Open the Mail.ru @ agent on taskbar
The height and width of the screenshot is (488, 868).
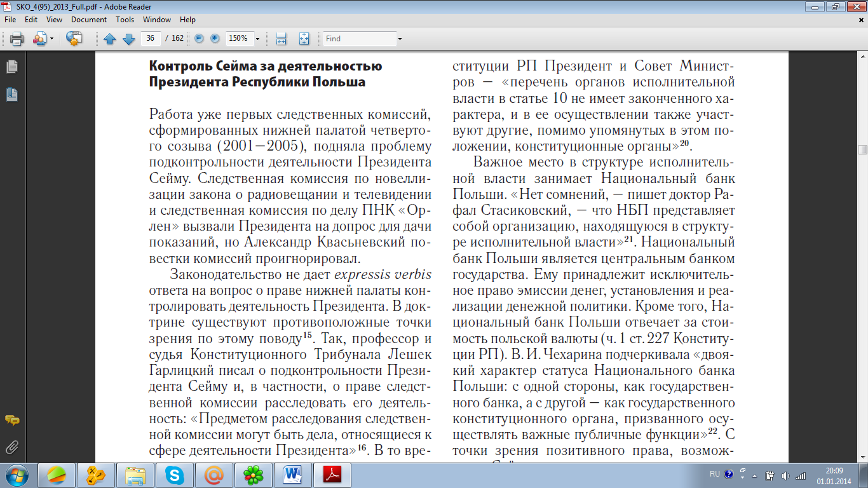pyautogui.click(x=214, y=475)
